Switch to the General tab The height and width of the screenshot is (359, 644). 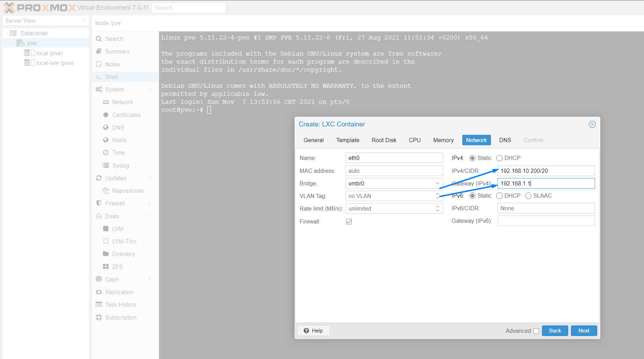313,140
